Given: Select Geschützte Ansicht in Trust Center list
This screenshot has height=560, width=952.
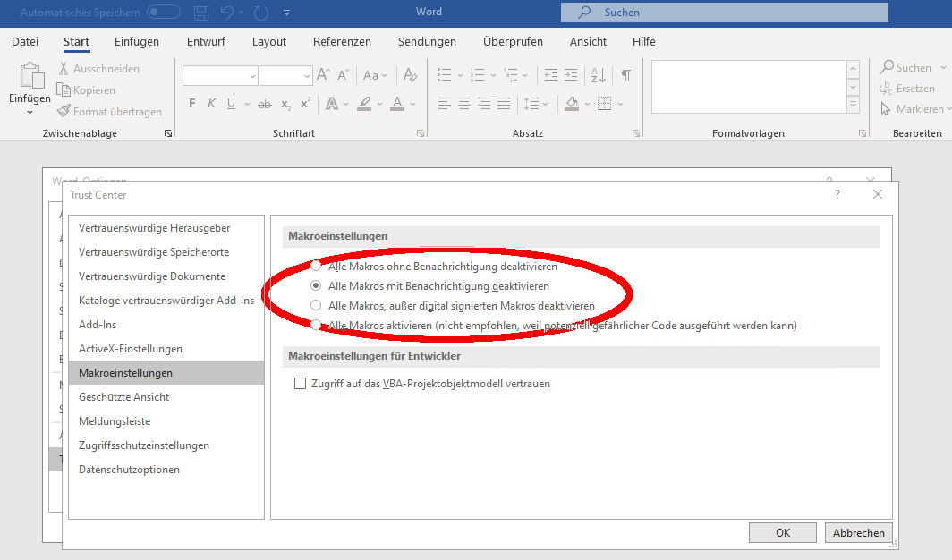Looking at the screenshot, I should pos(123,397).
